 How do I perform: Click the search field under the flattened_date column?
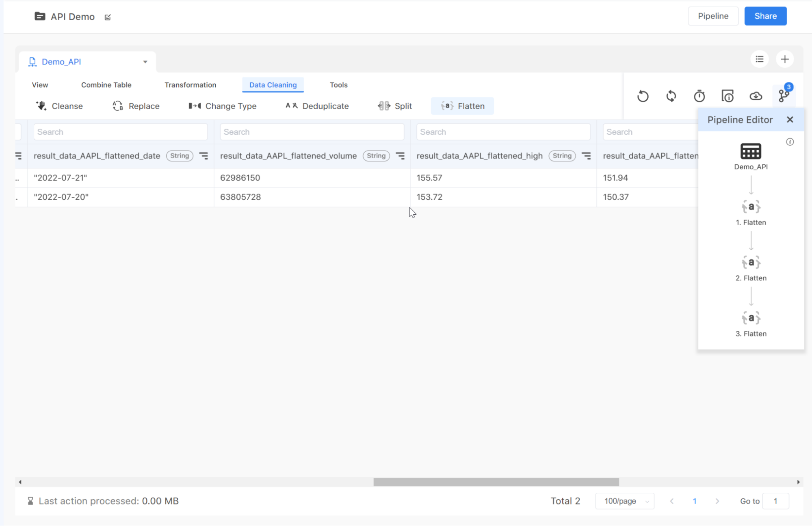[120, 132]
